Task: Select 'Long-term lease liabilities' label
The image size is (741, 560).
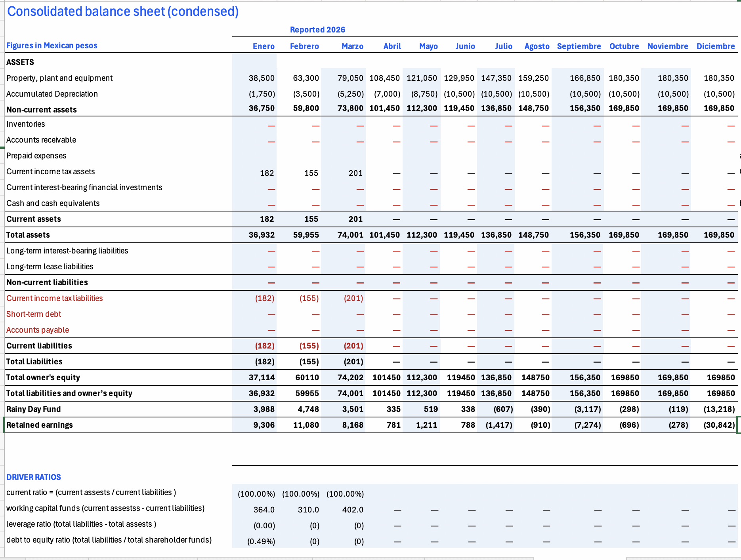Action: click(x=50, y=267)
